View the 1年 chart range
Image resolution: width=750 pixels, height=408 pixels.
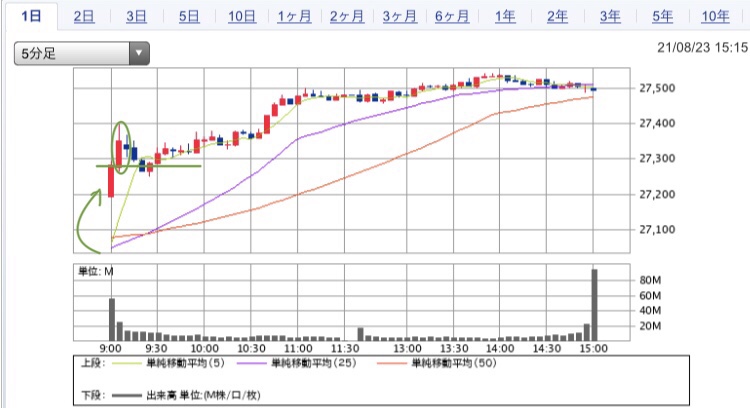pyautogui.click(x=505, y=16)
